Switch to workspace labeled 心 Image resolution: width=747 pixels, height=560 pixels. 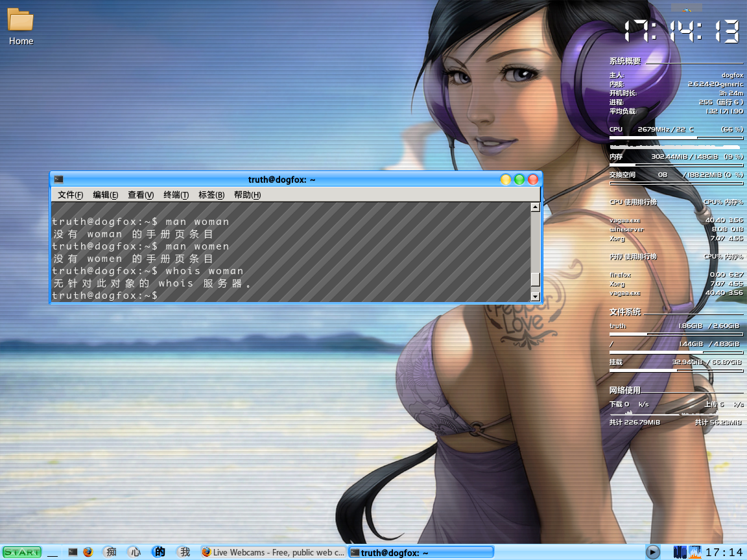[x=136, y=552]
